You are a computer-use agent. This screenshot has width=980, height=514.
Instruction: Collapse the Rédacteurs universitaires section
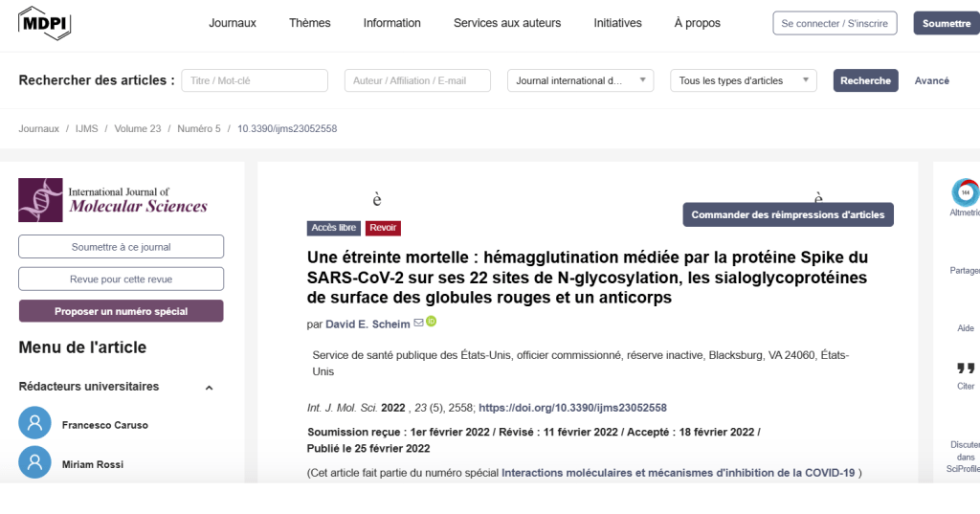pyautogui.click(x=210, y=388)
